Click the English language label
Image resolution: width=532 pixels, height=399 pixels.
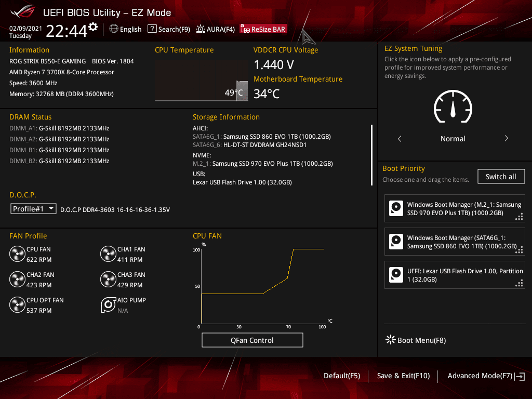[130, 29]
